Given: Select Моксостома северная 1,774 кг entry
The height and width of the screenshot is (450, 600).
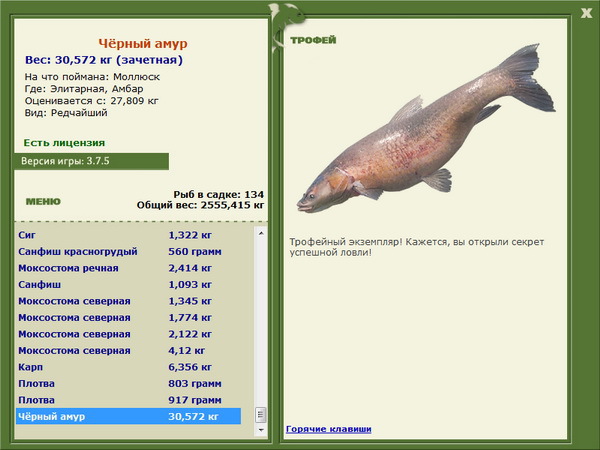Looking at the screenshot, I should tap(129, 317).
